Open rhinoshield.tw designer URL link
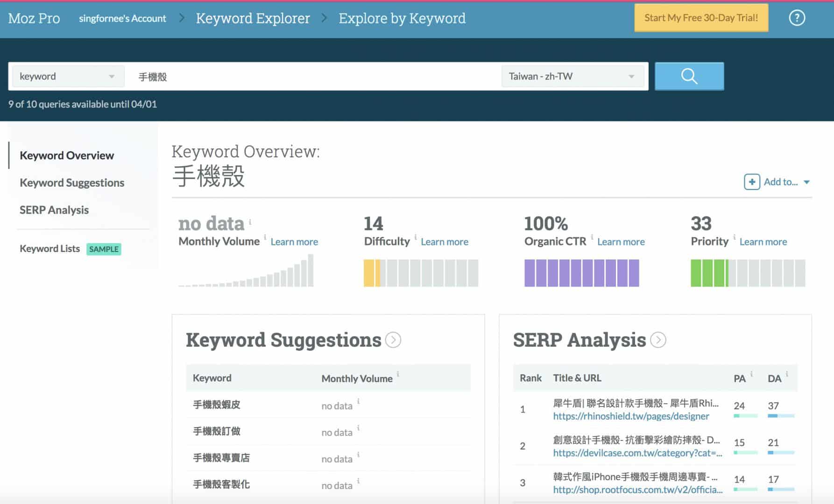Screen dimensions: 834x504 pos(631,416)
